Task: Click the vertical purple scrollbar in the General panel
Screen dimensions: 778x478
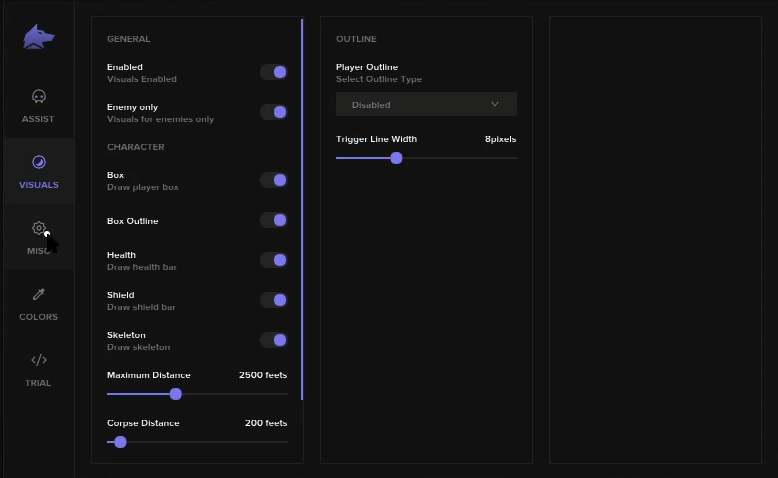Action: (x=302, y=209)
